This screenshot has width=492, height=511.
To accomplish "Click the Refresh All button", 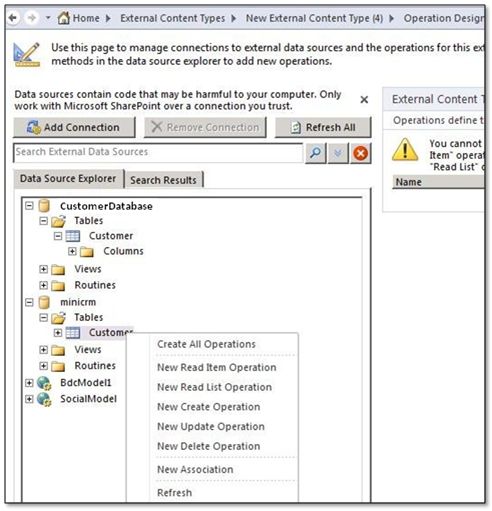I will click(x=323, y=127).
